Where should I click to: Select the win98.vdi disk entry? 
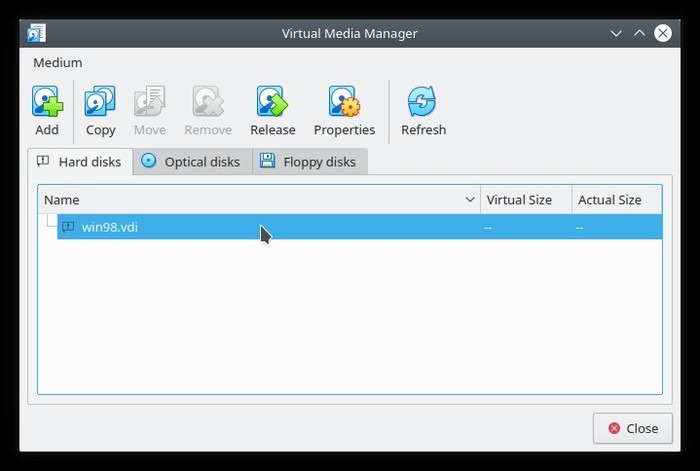(x=359, y=227)
